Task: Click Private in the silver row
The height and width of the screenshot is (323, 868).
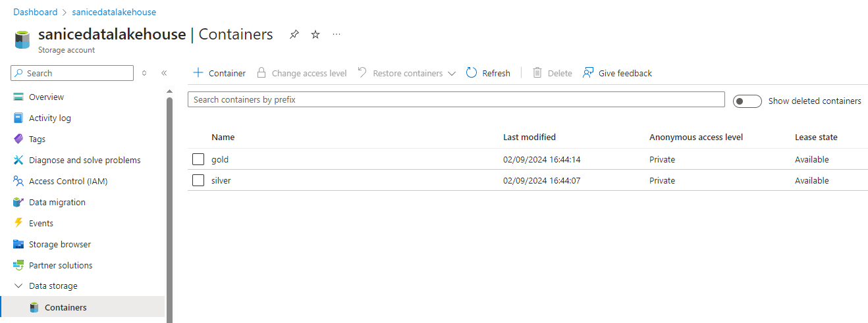Action: 662,180
